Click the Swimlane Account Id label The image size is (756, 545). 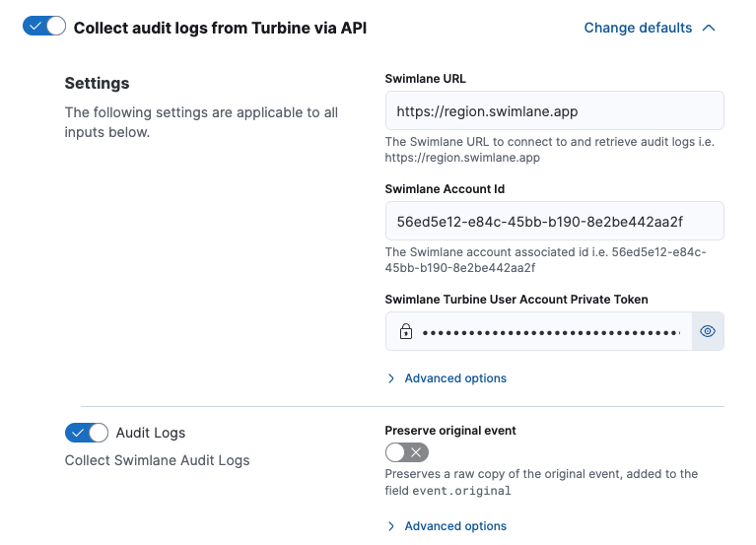pos(445,188)
